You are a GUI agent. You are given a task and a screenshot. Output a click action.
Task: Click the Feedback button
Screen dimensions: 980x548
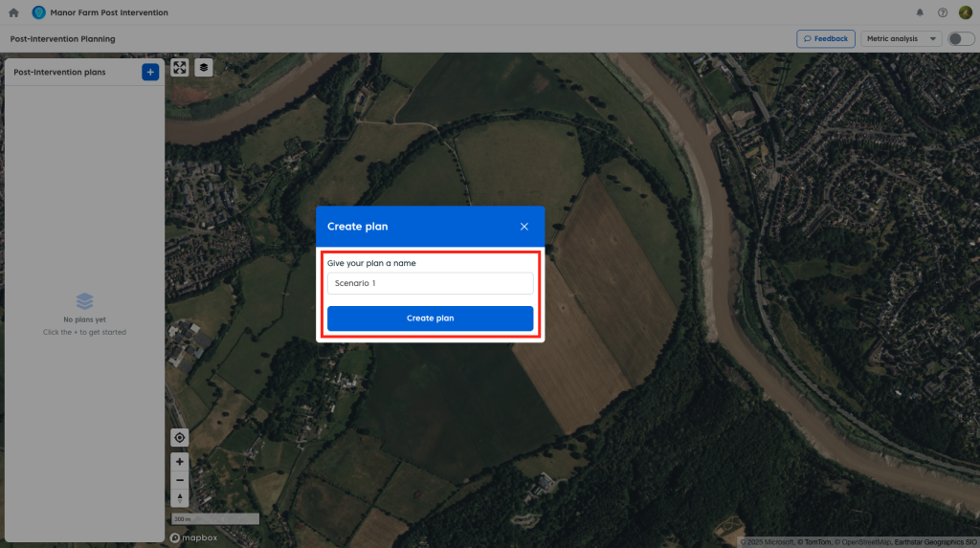[826, 39]
